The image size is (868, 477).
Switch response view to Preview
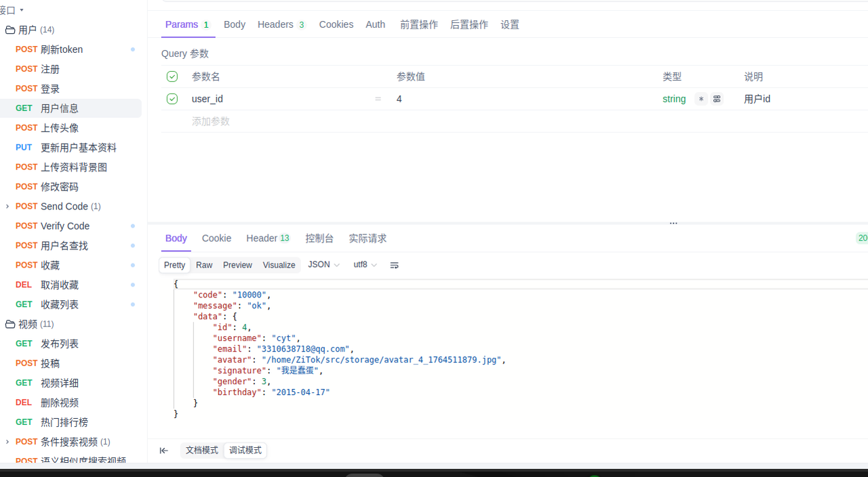[x=237, y=265]
